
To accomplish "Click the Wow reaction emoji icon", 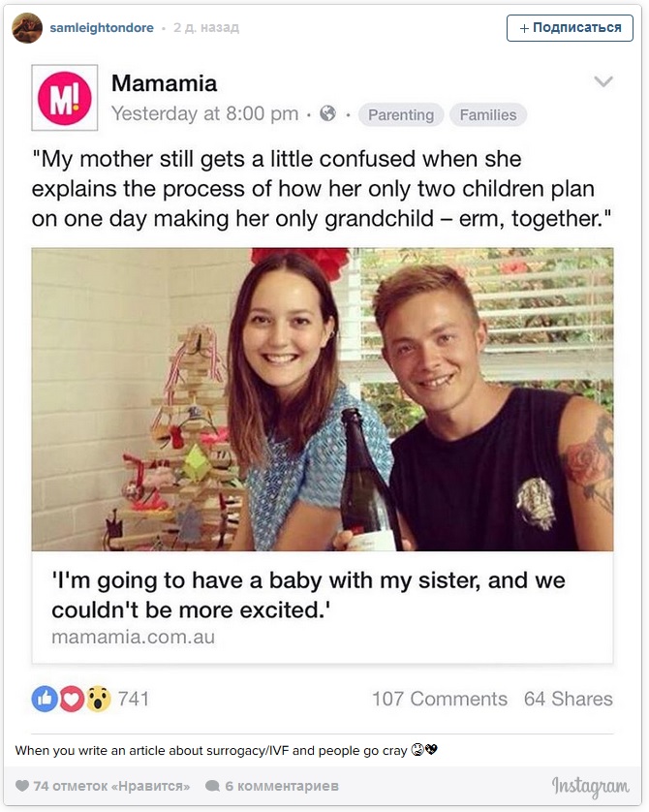I will 98,699.
